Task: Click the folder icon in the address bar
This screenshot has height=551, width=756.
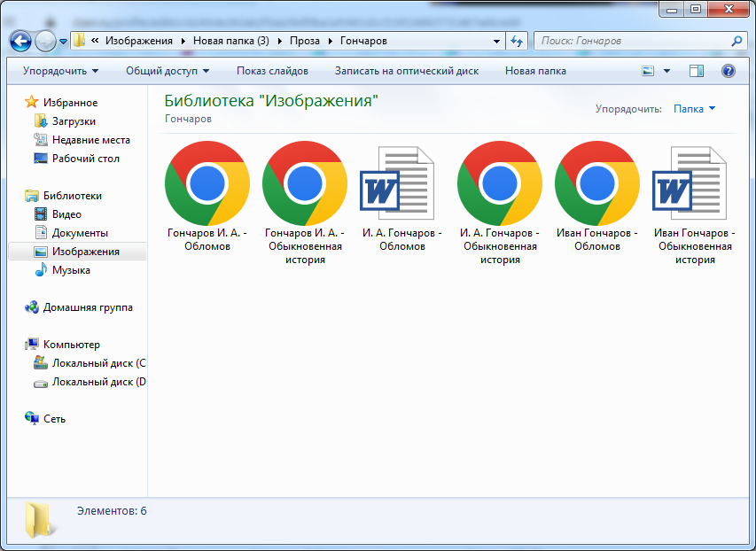Action: click(x=79, y=41)
